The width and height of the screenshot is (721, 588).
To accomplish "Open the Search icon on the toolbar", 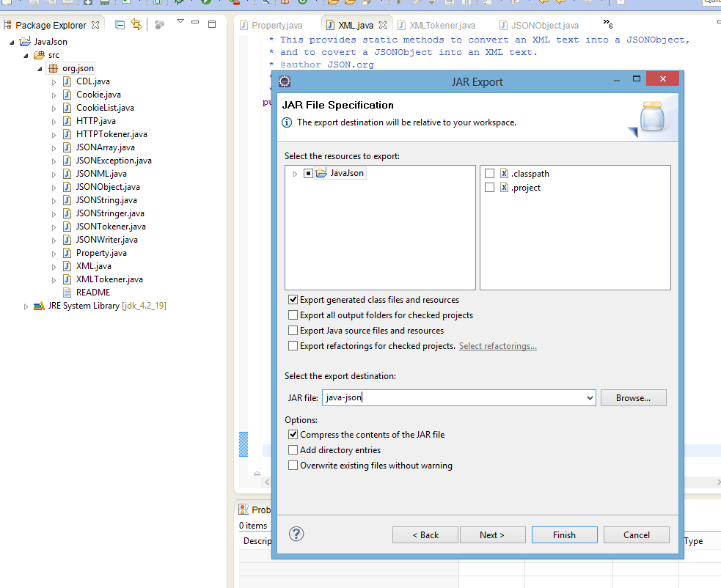I will coord(265,4).
